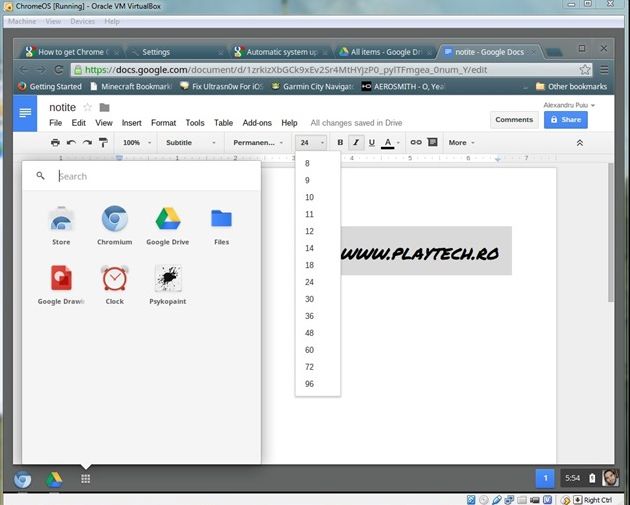This screenshot has width=630, height=505.
Task: Launch the Psykopaint app
Action: (x=168, y=284)
